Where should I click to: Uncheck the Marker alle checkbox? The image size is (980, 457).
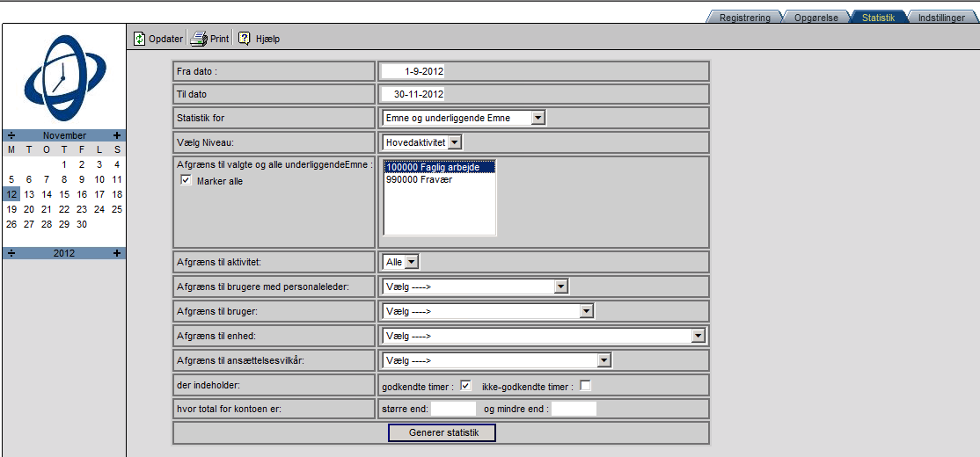point(186,180)
